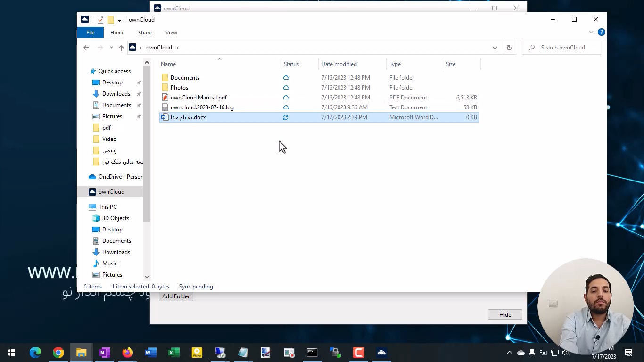The width and height of the screenshot is (644, 362).
Task: Select the ownCloud Manual.pdf file
Action: [x=198, y=98]
